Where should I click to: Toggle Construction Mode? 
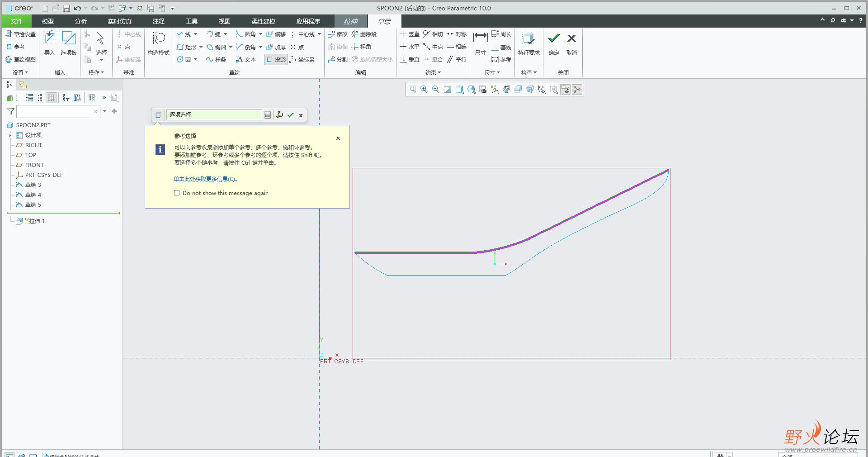click(159, 43)
